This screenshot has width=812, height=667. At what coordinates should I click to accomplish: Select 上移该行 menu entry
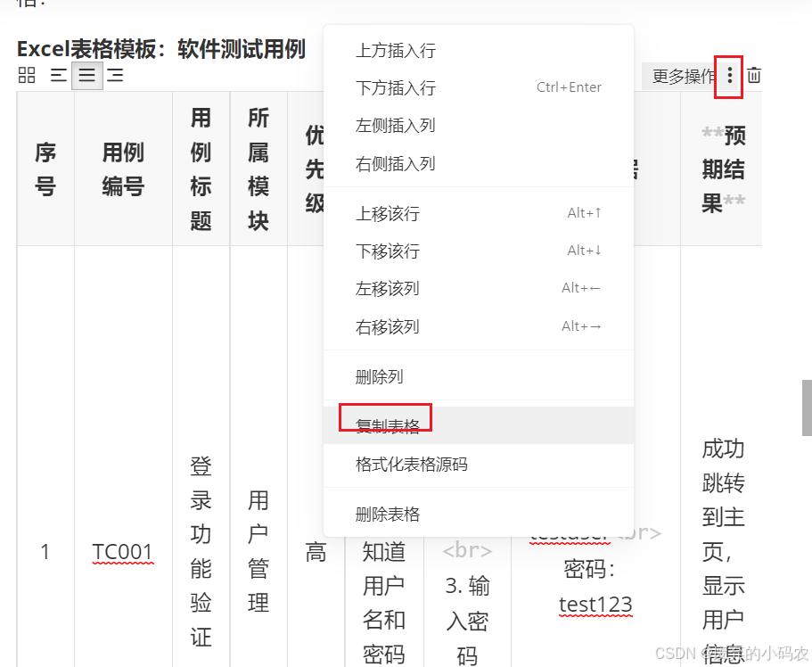tap(479, 213)
